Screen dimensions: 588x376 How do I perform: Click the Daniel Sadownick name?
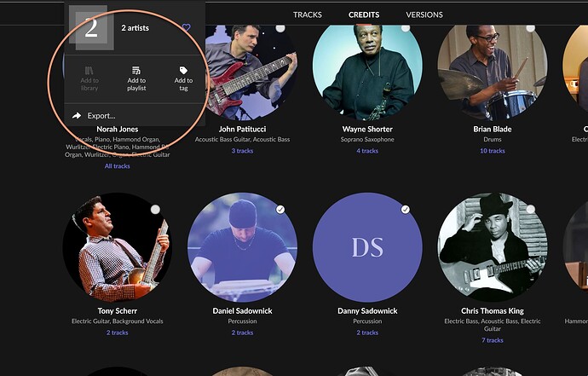242,310
